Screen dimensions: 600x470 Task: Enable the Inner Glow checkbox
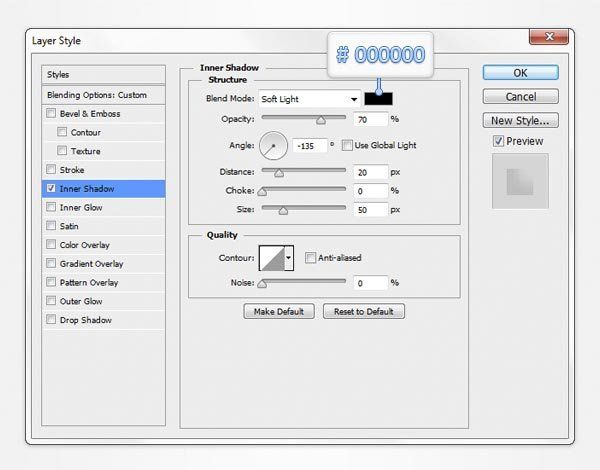(x=51, y=207)
